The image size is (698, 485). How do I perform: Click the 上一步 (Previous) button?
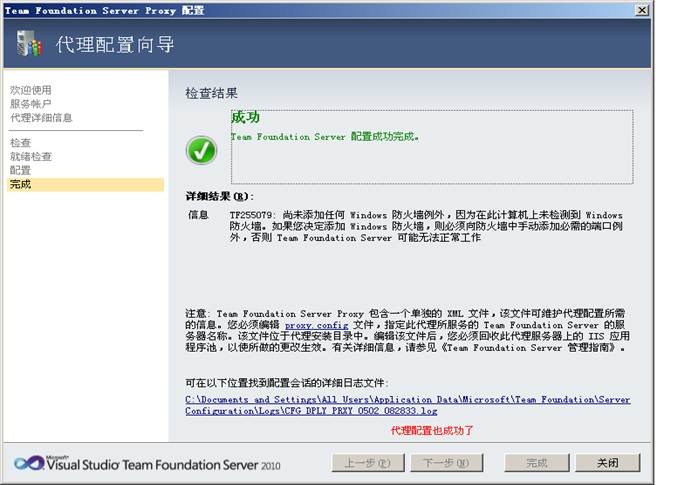click(x=368, y=463)
